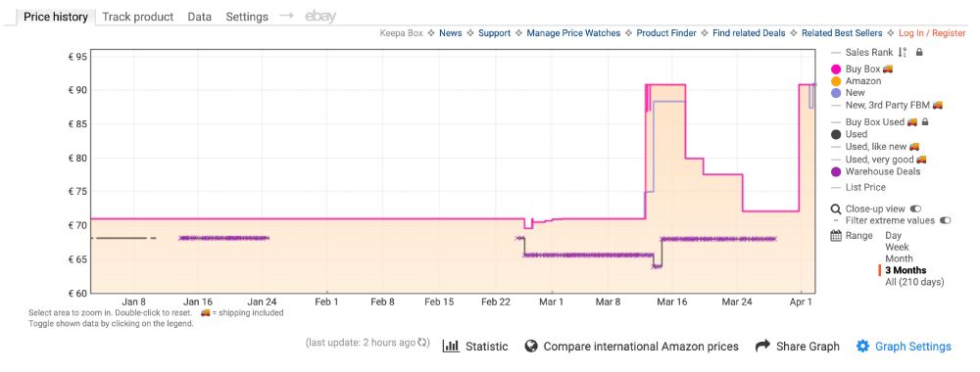Image resolution: width=980 pixels, height=372 pixels.
Task: Open the ebay tab
Action: (320, 17)
